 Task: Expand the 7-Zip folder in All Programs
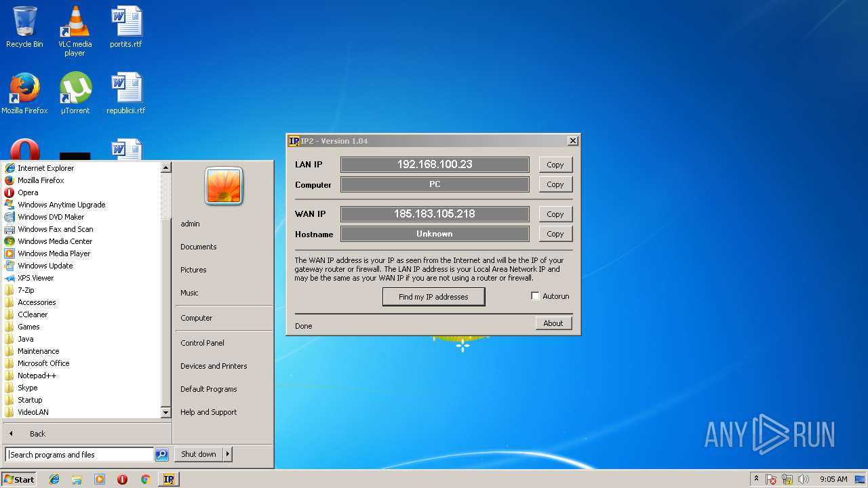pos(26,290)
